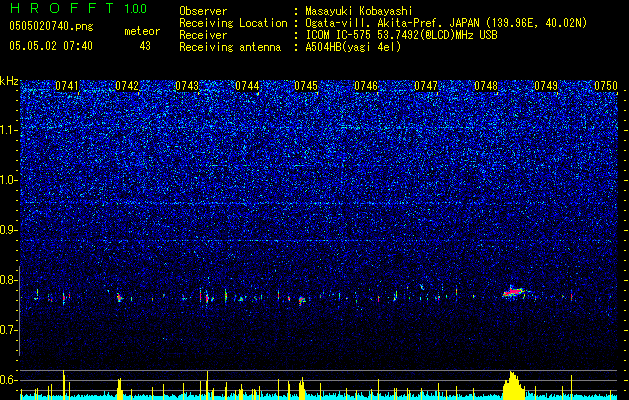Click the meteor count value 43

tap(145, 46)
